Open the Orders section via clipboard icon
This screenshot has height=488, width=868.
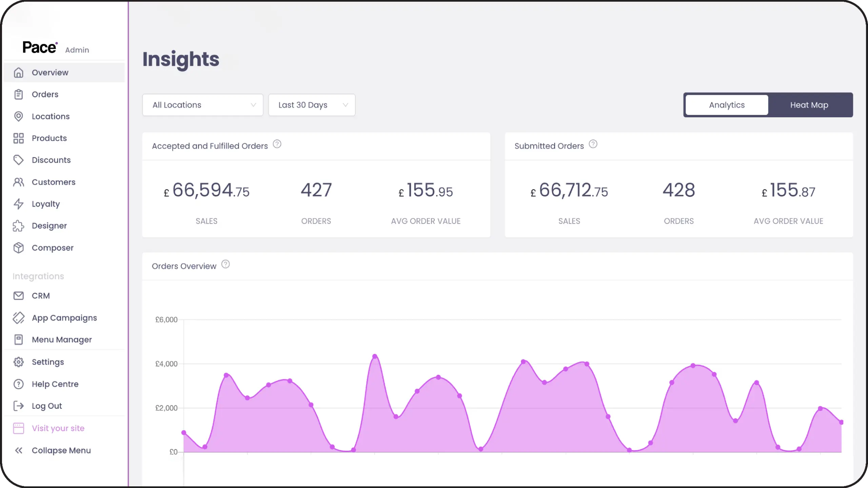(x=19, y=94)
